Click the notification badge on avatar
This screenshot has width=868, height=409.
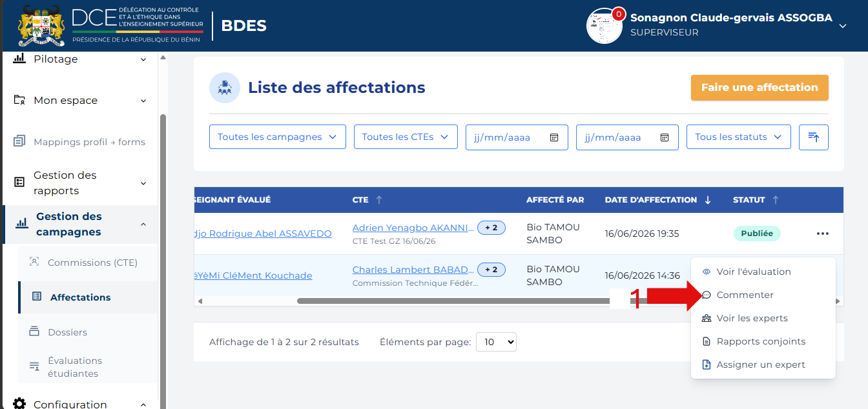coord(618,14)
